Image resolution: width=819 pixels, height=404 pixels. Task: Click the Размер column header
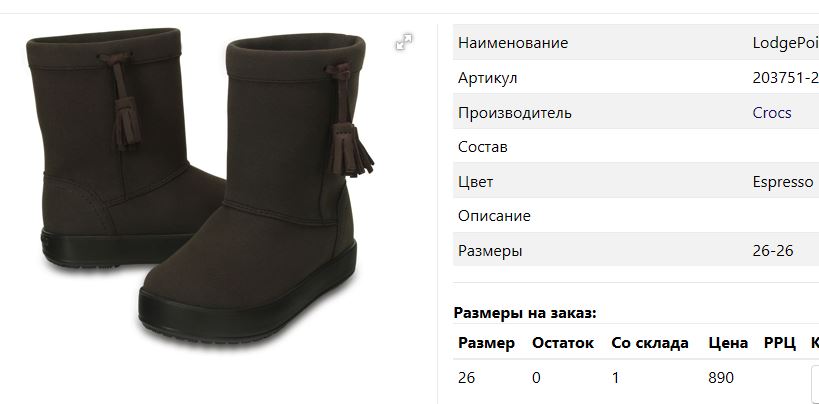click(x=486, y=343)
